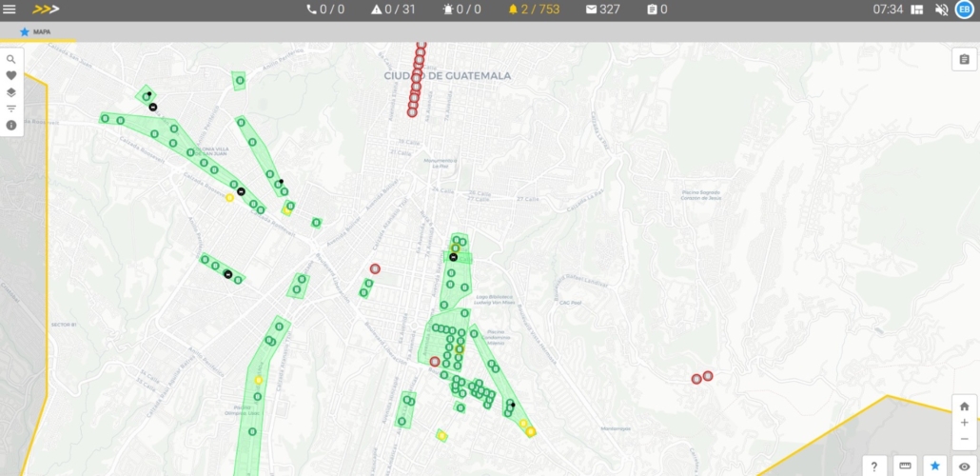This screenshot has width=980, height=476.
Task: Open the tasks clipboard counter
Action: tap(657, 10)
